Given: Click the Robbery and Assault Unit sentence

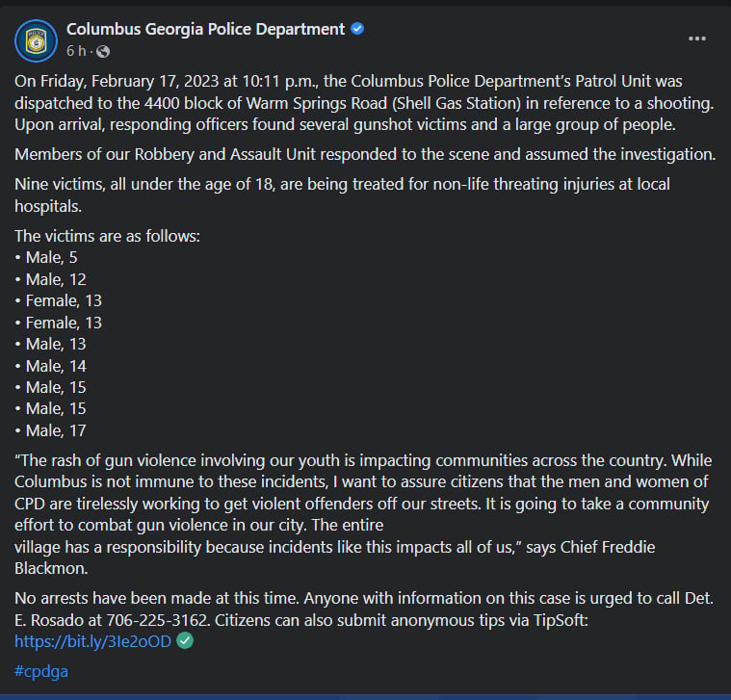Looking at the screenshot, I should (365, 155).
